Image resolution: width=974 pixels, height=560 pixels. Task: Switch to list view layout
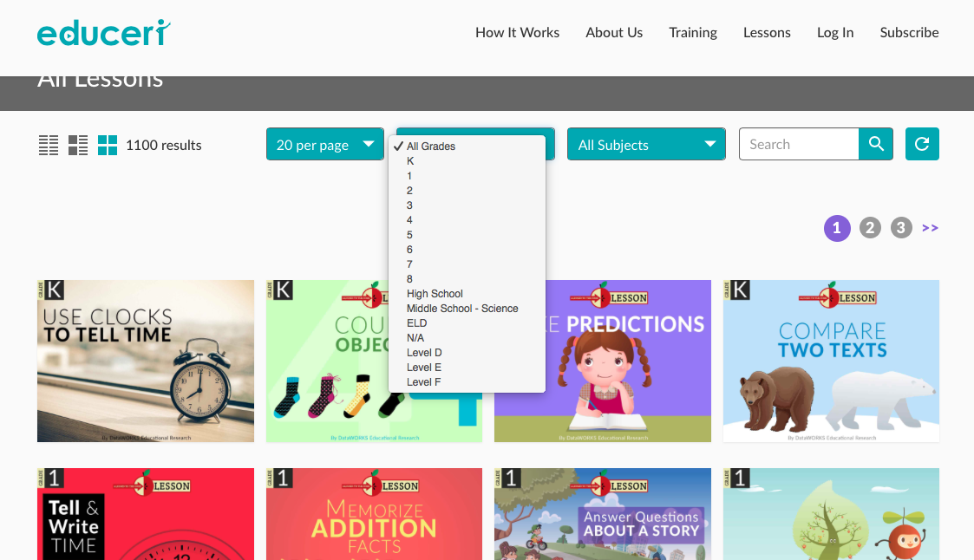[49, 145]
